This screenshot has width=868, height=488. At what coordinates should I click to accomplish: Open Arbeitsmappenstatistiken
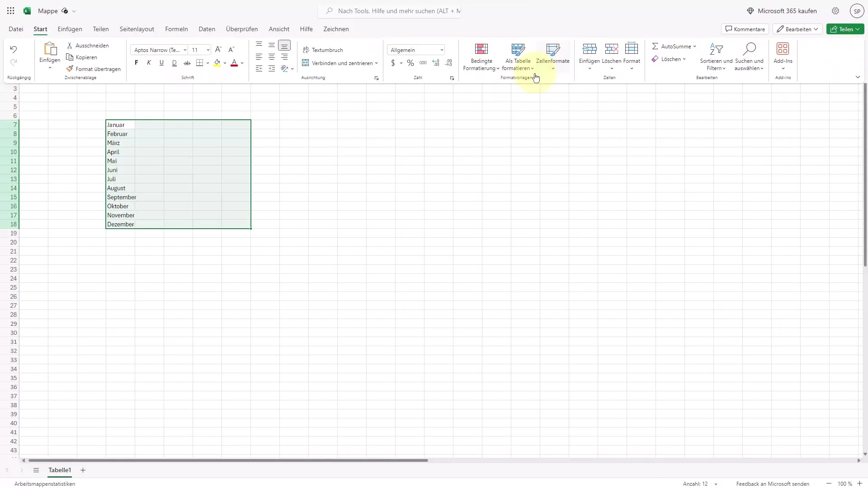[45, 483]
